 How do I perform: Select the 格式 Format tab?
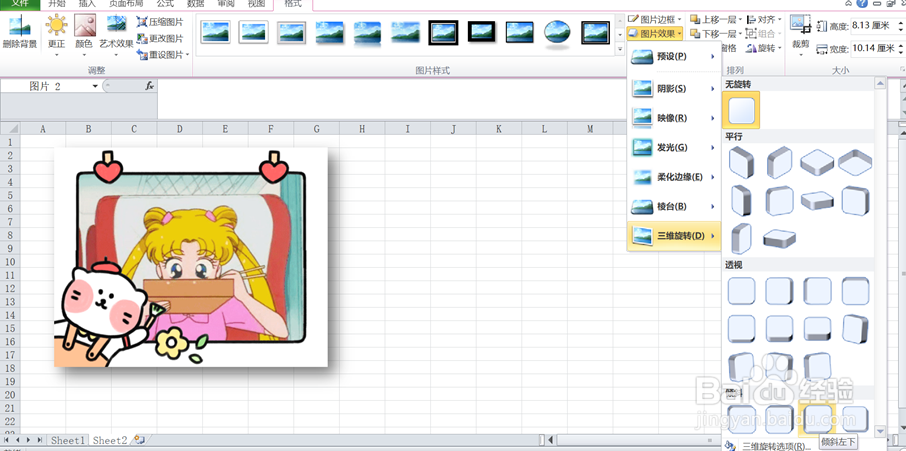click(x=293, y=3)
